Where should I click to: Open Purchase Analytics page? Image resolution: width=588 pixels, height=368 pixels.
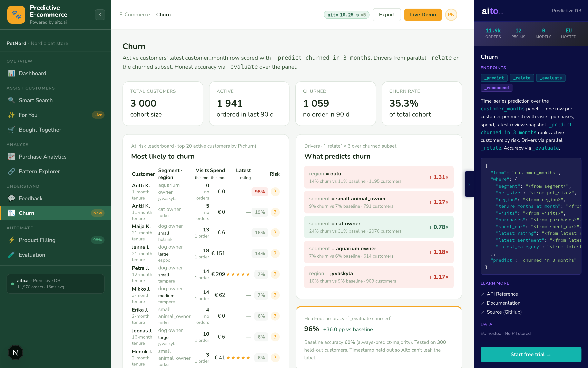point(55,157)
